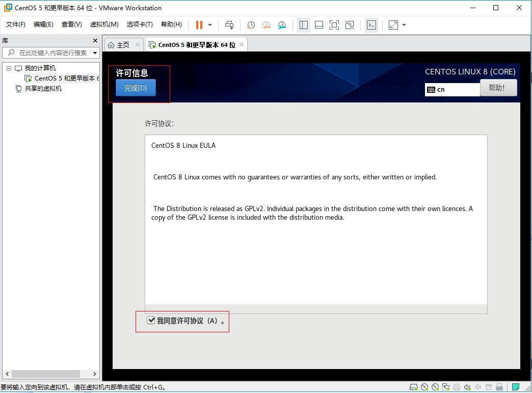
Task: Send Ctrl+Alt+Del to the virtual machine
Action: (x=229, y=25)
